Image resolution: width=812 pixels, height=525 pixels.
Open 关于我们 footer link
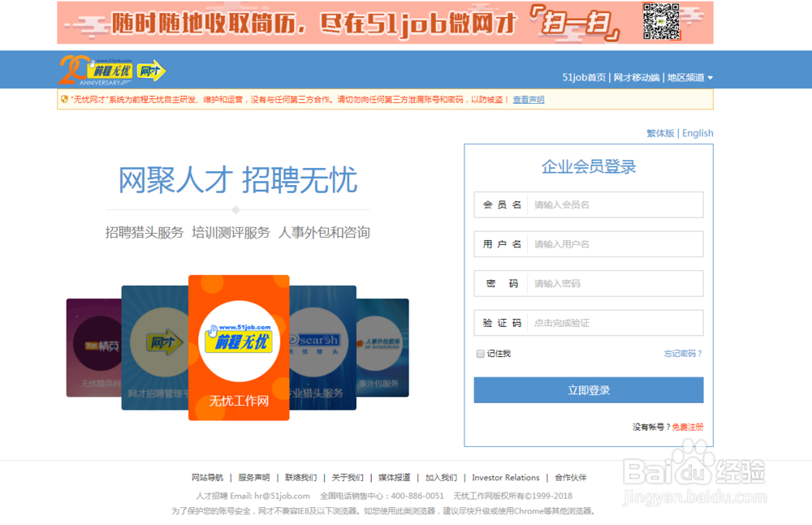point(348,477)
